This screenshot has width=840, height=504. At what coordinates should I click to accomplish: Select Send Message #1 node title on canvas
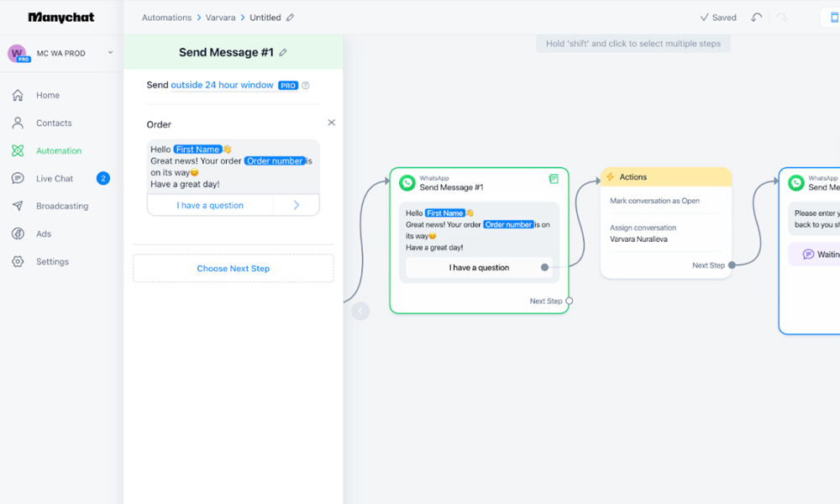tap(451, 187)
